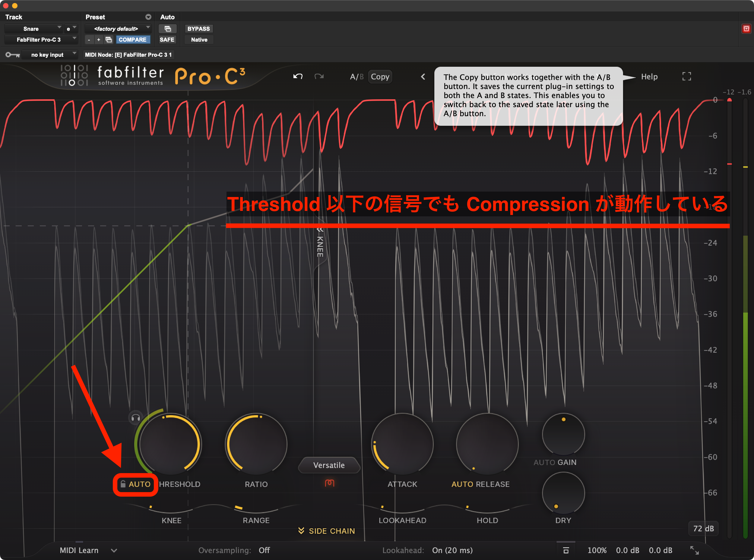Click the RATIO knob
Screen dimensions: 754x560
[256, 444]
